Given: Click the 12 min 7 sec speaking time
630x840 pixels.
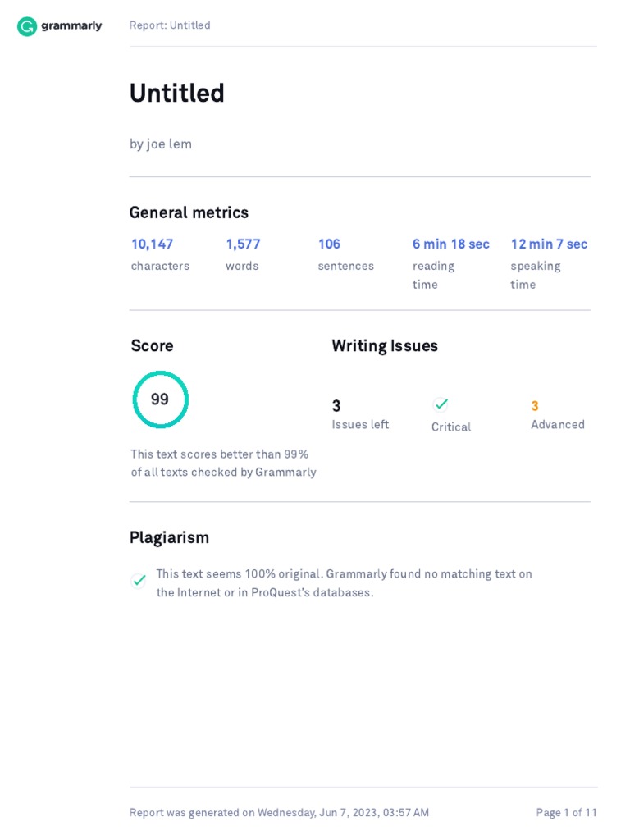Looking at the screenshot, I should [x=549, y=244].
